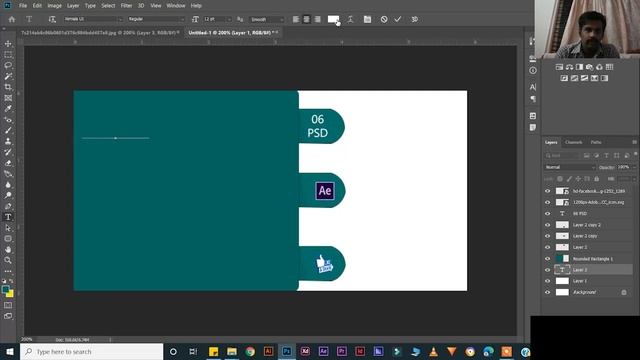The width and height of the screenshot is (640, 360).
Task: Toggle visibility of Layer 2 copy
Action: pos(548,236)
